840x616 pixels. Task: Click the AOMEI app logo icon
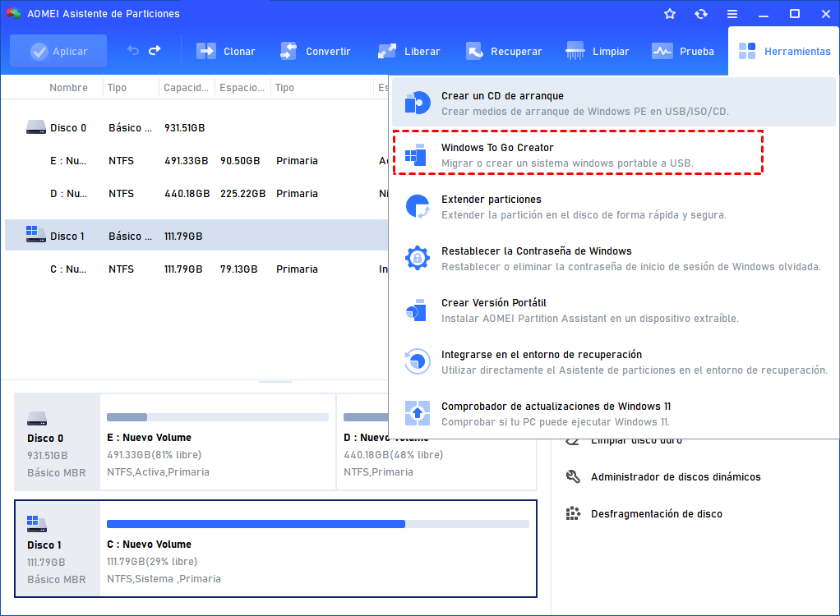tap(13, 13)
